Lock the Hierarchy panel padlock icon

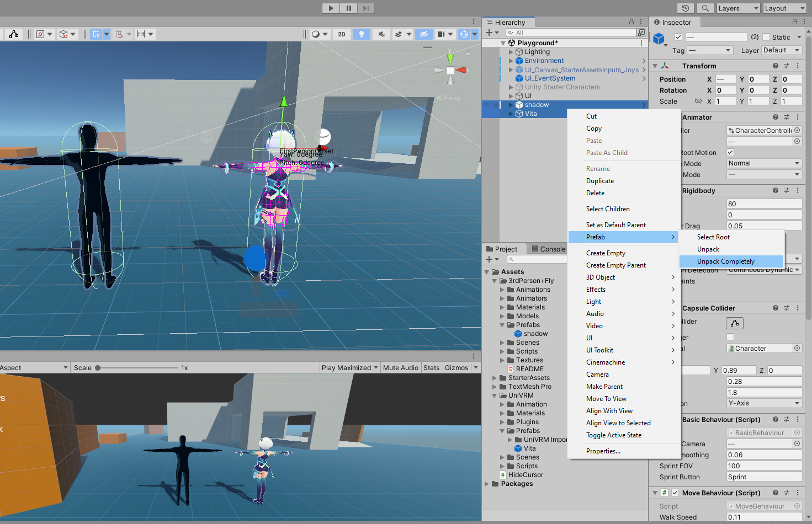tap(631, 22)
